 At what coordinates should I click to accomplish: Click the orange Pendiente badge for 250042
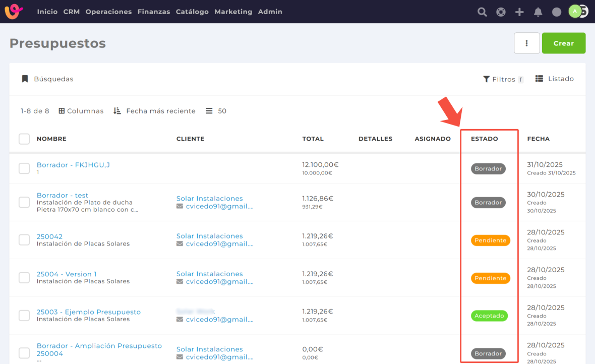(490, 240)
